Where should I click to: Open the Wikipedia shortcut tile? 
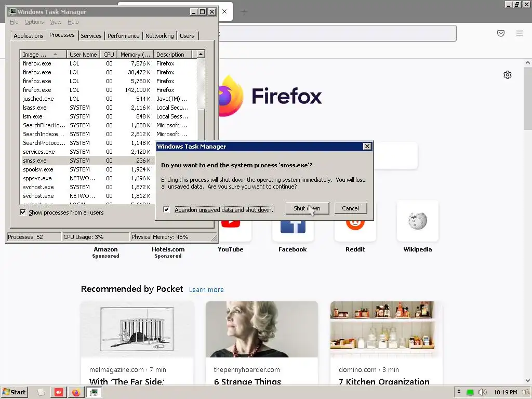tap(418, 221)
